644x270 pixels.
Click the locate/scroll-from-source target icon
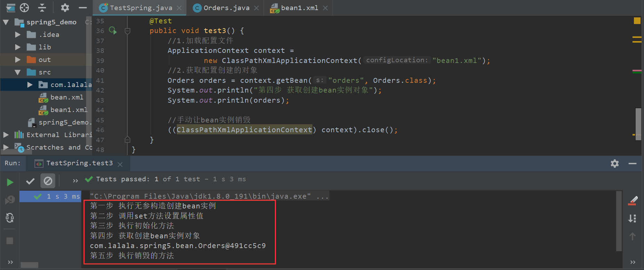click(x=24, y=7)
